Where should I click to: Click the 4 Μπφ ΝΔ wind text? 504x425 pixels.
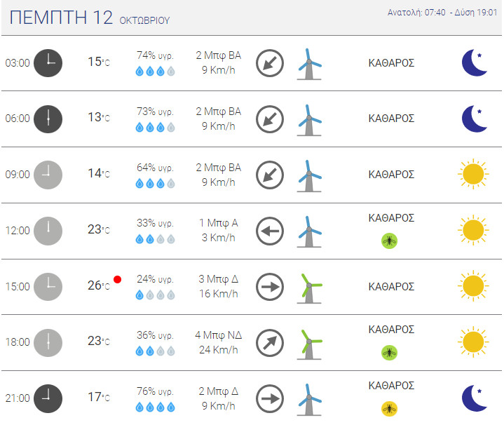pos(218,335)
